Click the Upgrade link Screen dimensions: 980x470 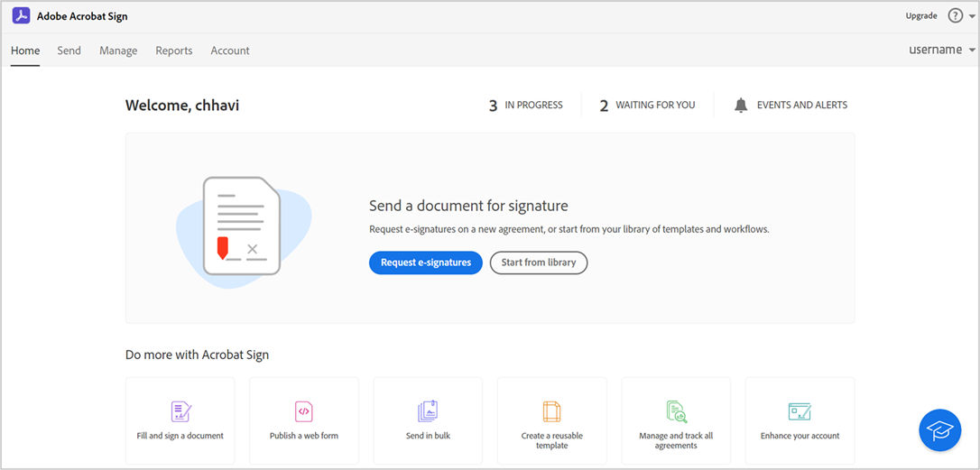click(x=921, y=16)
